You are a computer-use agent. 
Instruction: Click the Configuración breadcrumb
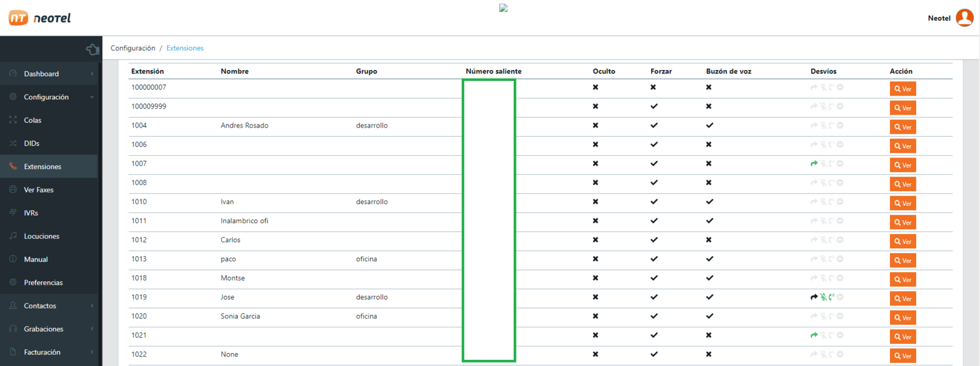coord(133,48)
